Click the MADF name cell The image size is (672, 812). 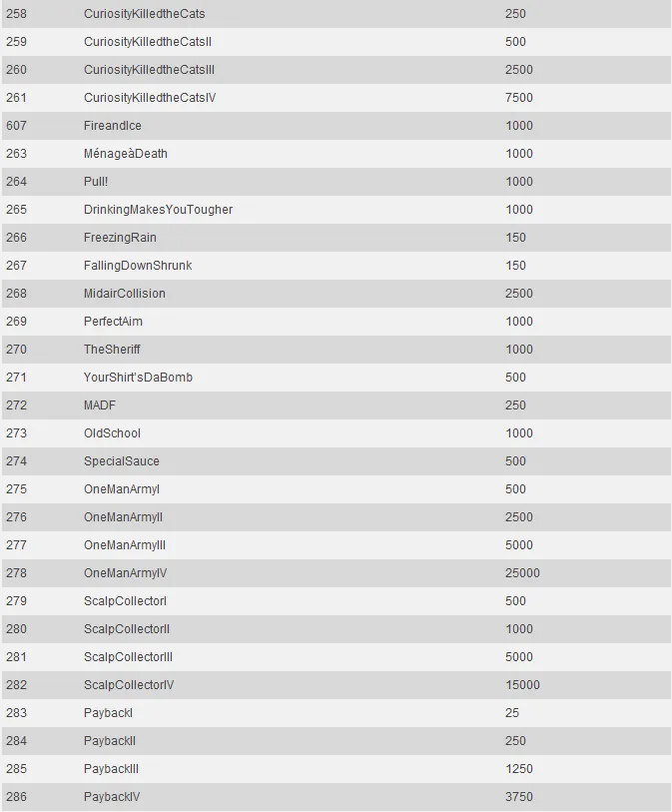point(100,406)
